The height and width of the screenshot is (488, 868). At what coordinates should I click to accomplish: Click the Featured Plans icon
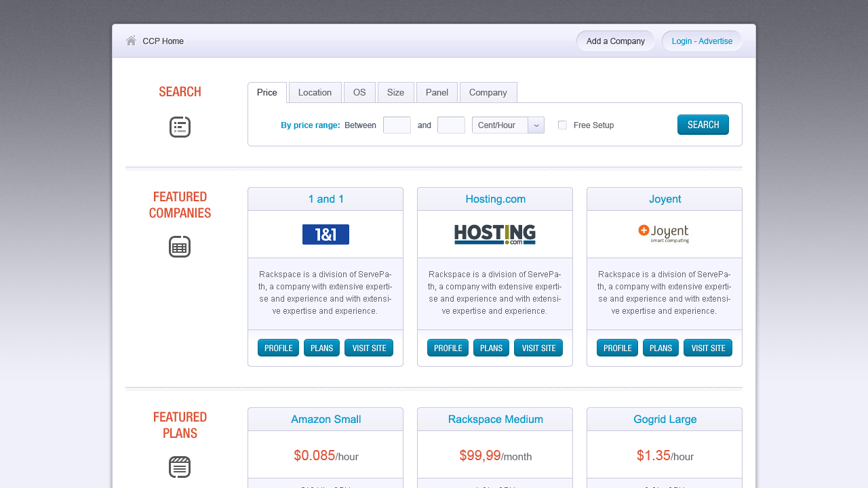(x=180, y=467)
